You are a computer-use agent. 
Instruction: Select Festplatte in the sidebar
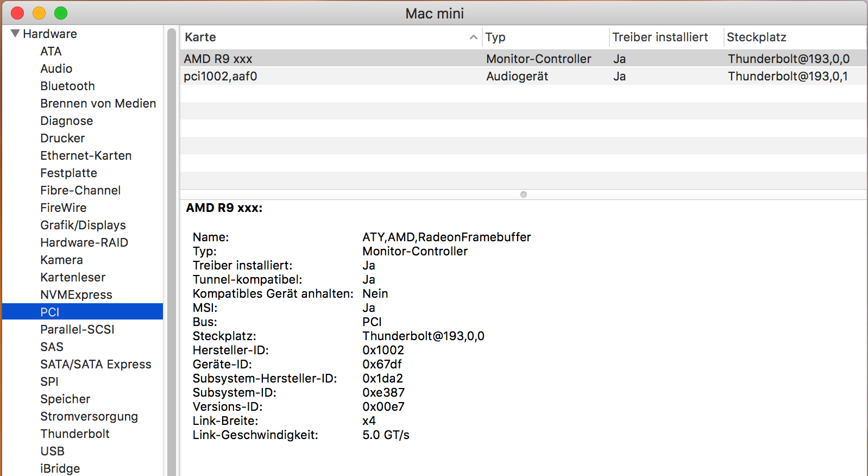click(x=68, y=173)
